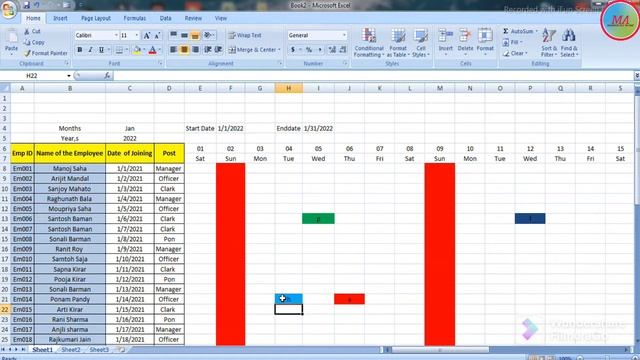Click the Save icon in Quick Access toolbar
The image size is (640, 360).
click(27, 5)
